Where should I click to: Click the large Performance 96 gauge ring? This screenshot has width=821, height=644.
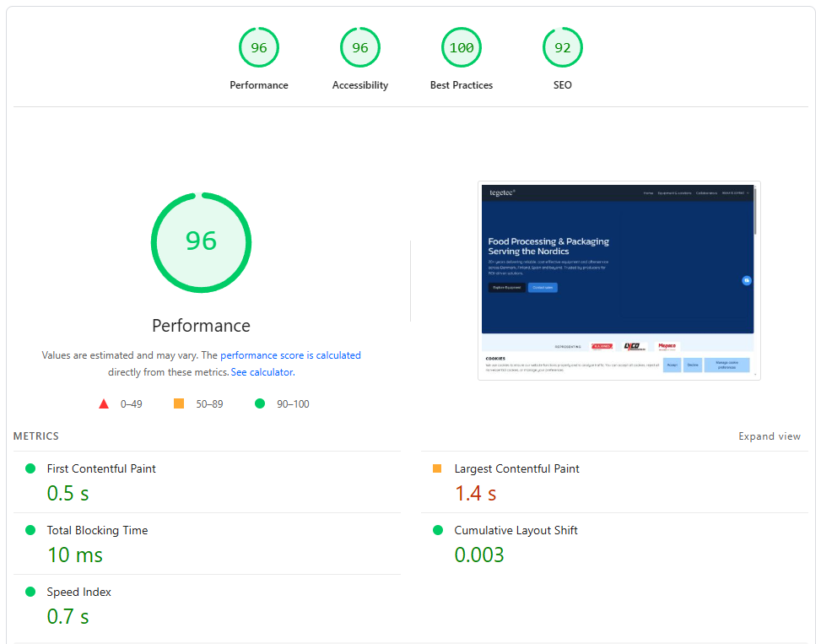201,242
